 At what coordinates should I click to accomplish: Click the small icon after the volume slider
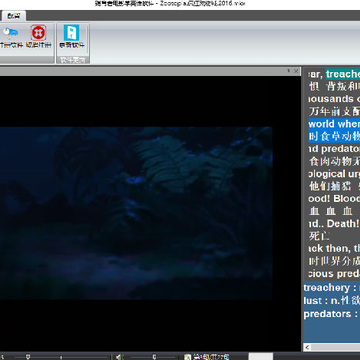[x=187, y=357]
